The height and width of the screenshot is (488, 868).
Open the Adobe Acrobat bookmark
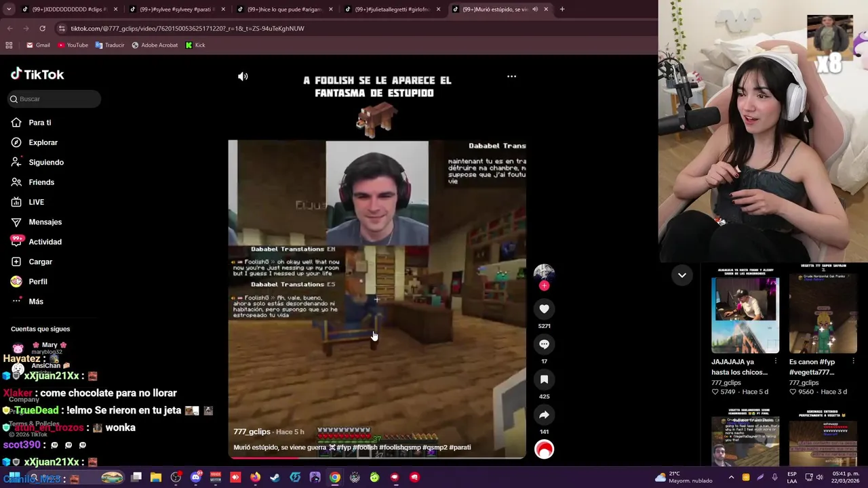(155, 45)
